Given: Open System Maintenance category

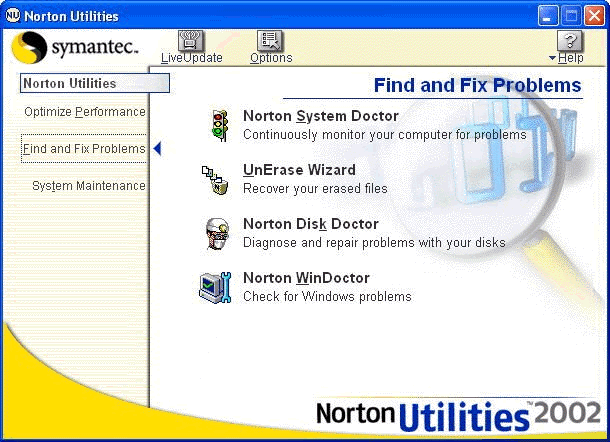Looking at the screenshot, I should point(89,186).
